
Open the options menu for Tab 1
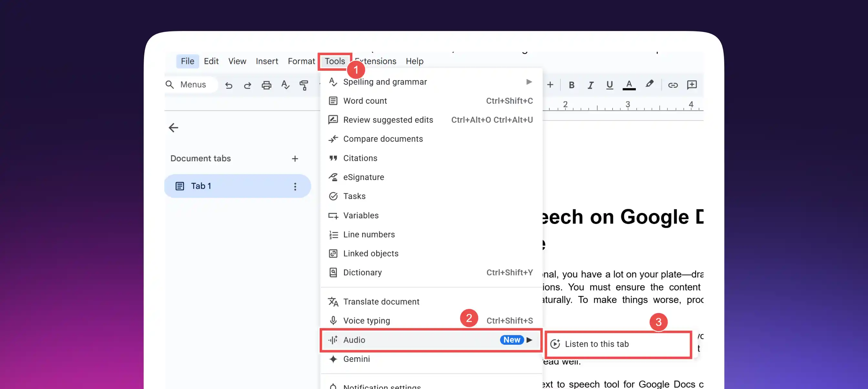[x=295, y=186]
